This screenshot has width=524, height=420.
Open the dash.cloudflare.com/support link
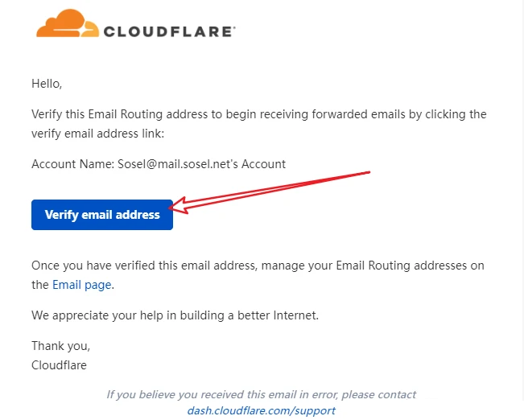coord(261,410)
